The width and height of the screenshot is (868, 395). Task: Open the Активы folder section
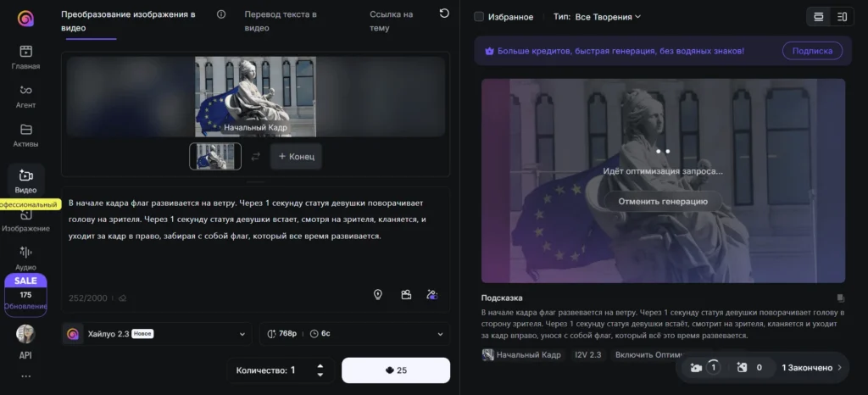tap(25, 136)
